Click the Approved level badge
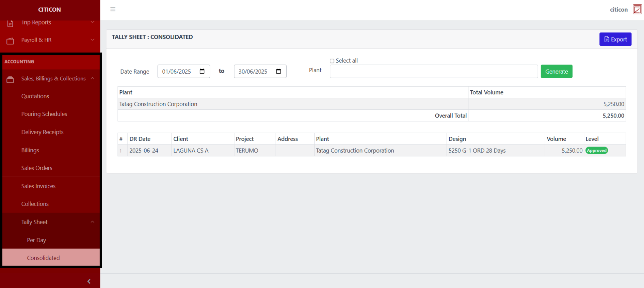This screenshot has height=288, width=644. click(x=596, y=151)
